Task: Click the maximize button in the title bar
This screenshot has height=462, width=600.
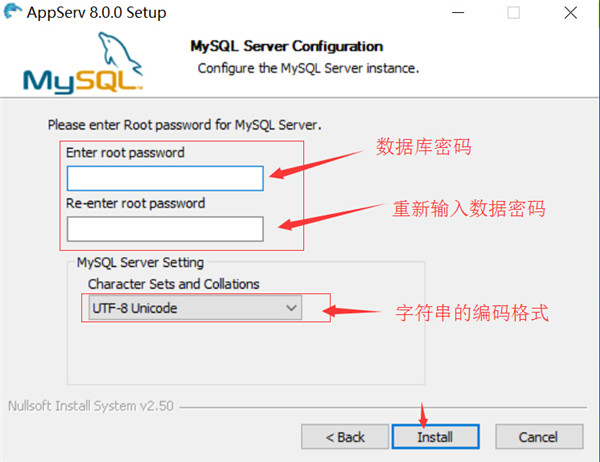Action: [x=514, y=13]
